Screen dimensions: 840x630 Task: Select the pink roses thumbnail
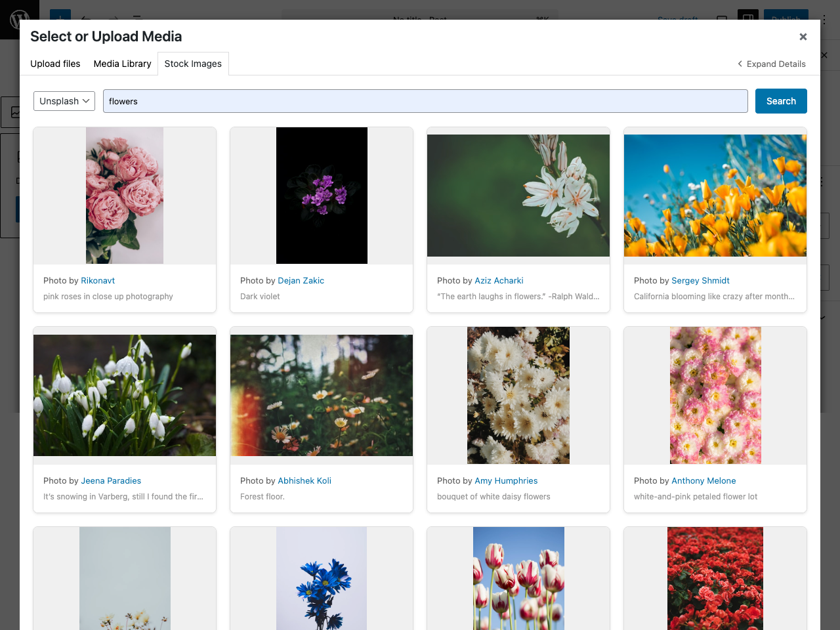coord(125,196)
